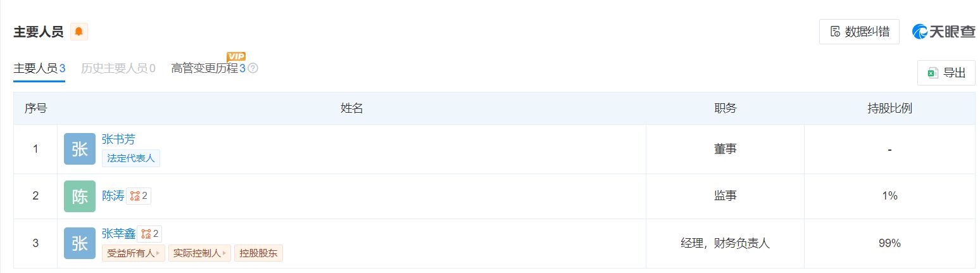Image resolution: width=980 pixels, height=273 pixels.
Task: Click the 数据纠错 button
Action: 859,32
